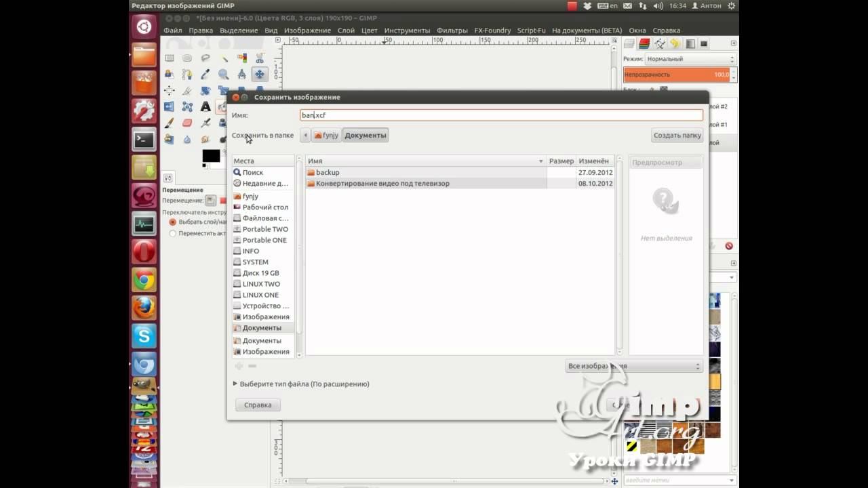Screen dimensions: 868x488
Task: Launch Terminal from the dock
Action: coord(144,140)
